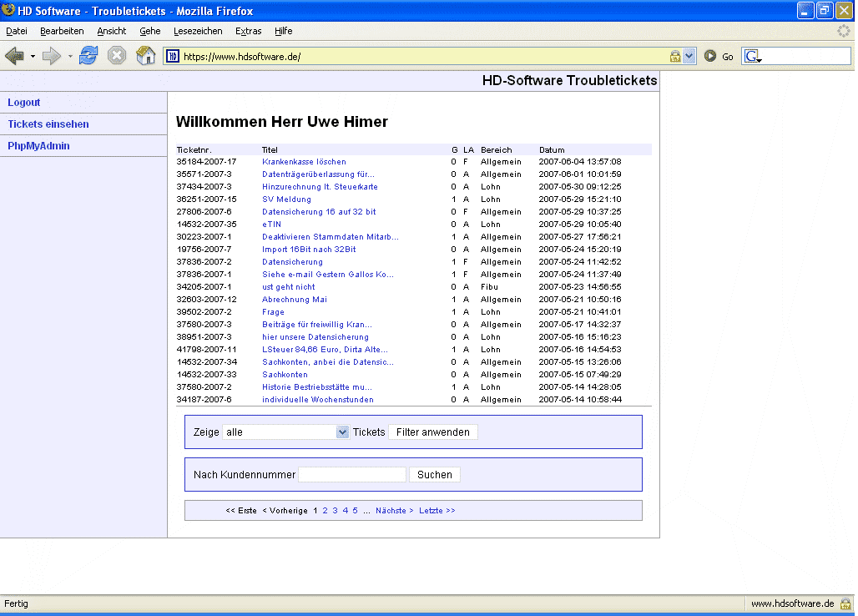Open ticket 'hier unsere Datensicherung'

tap(315, 337)
